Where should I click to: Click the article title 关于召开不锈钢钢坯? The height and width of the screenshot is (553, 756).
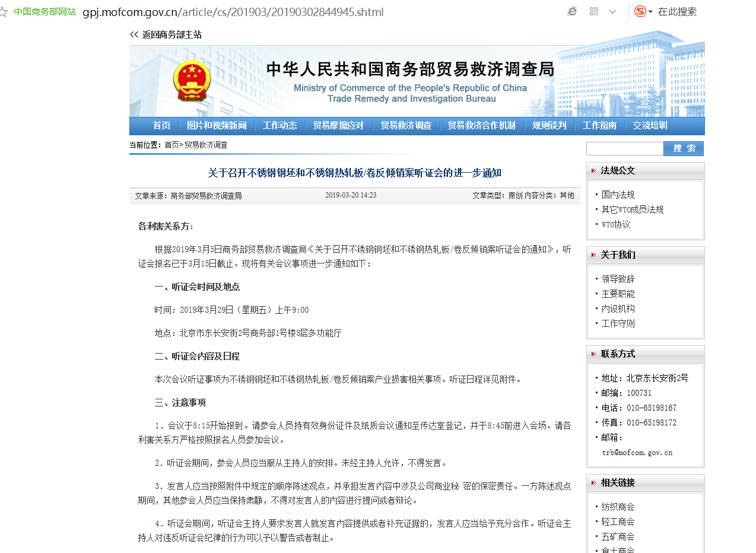coord(355,173)
